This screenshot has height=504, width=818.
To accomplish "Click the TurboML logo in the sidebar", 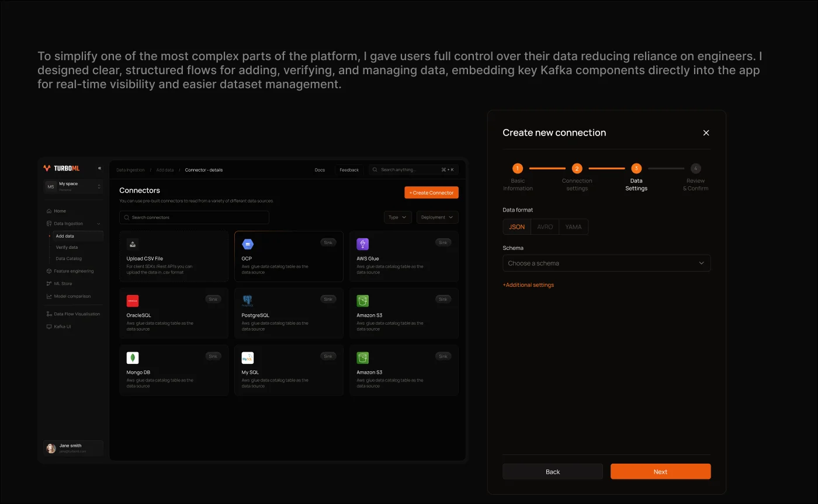I will click(61, 168).
